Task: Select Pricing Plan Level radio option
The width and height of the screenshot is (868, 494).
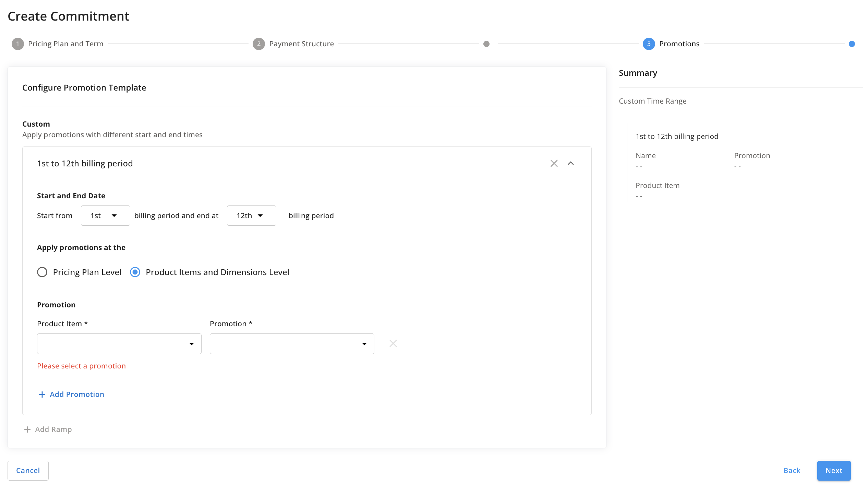Action: click(x=42, y=272)
